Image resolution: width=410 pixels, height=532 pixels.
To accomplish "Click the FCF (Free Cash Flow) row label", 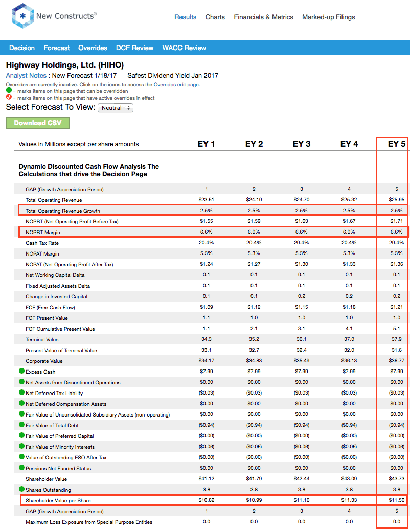I will pyautogui.click(x=50, y=307).
